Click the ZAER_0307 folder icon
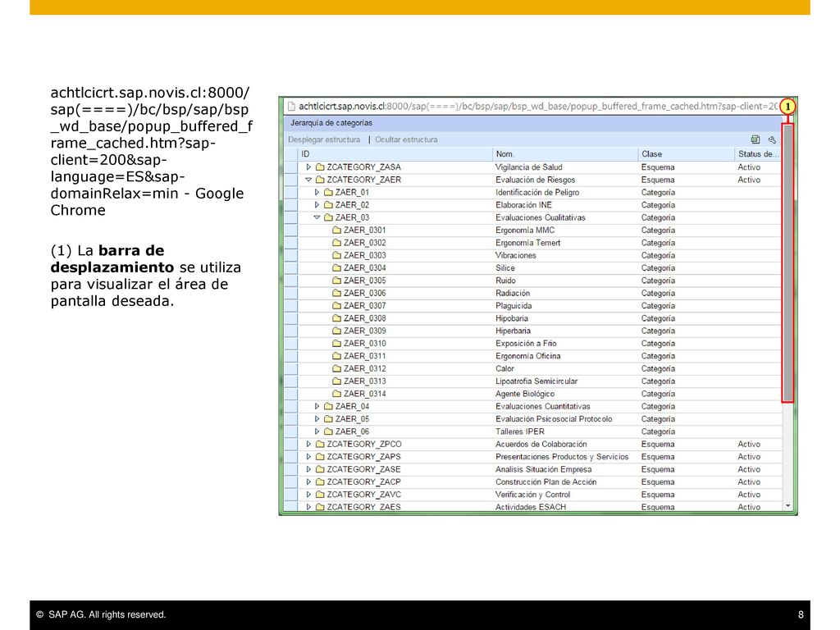The image size is (840, 630). point(336,305)
